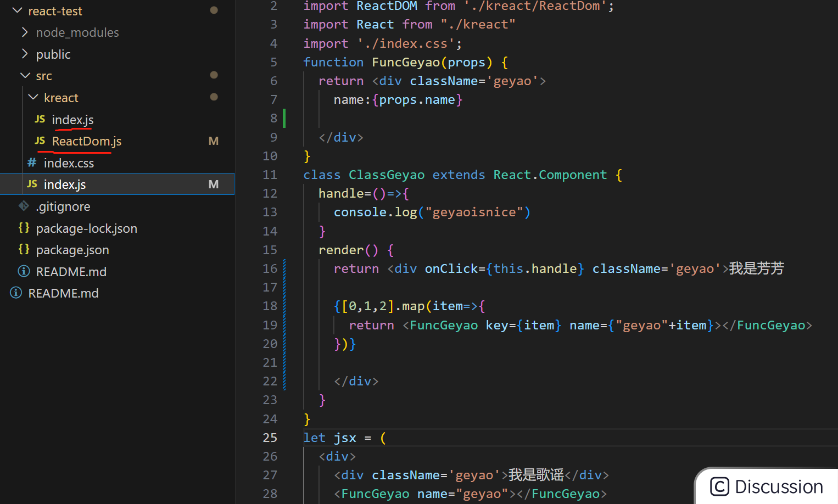Open ReactDom.js from the explorer
This screenshot has width=838, height=504.
coord(86,141)
